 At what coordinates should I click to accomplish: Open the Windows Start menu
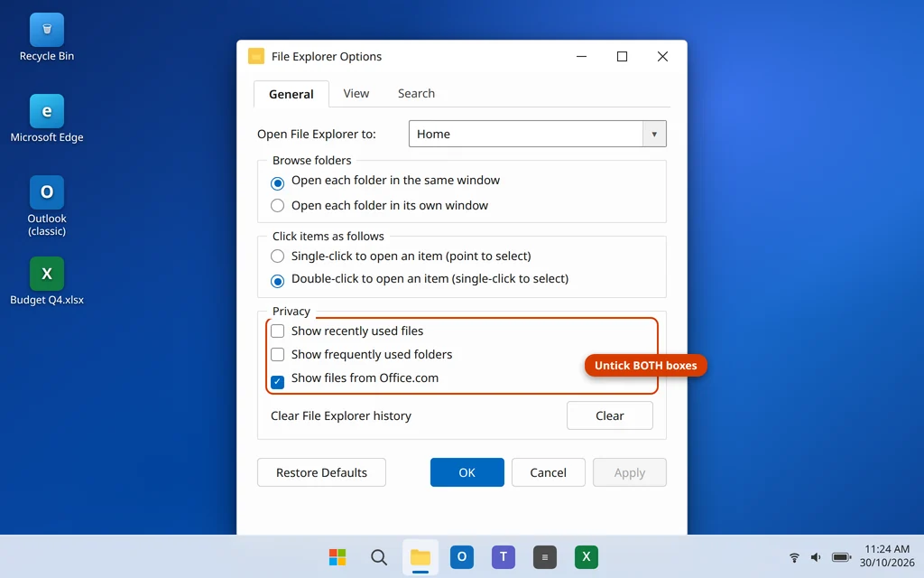pos(337,556)
